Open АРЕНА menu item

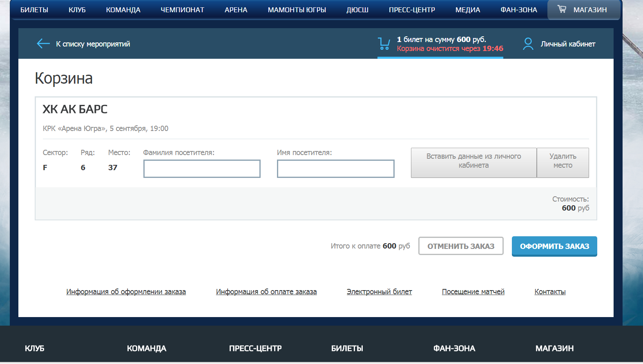[x=236, y=10]
